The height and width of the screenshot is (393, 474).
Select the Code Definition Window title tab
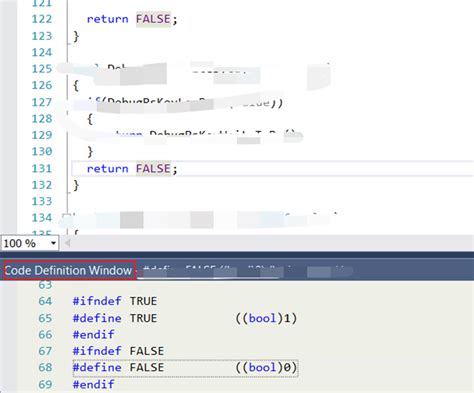[69, 270]
